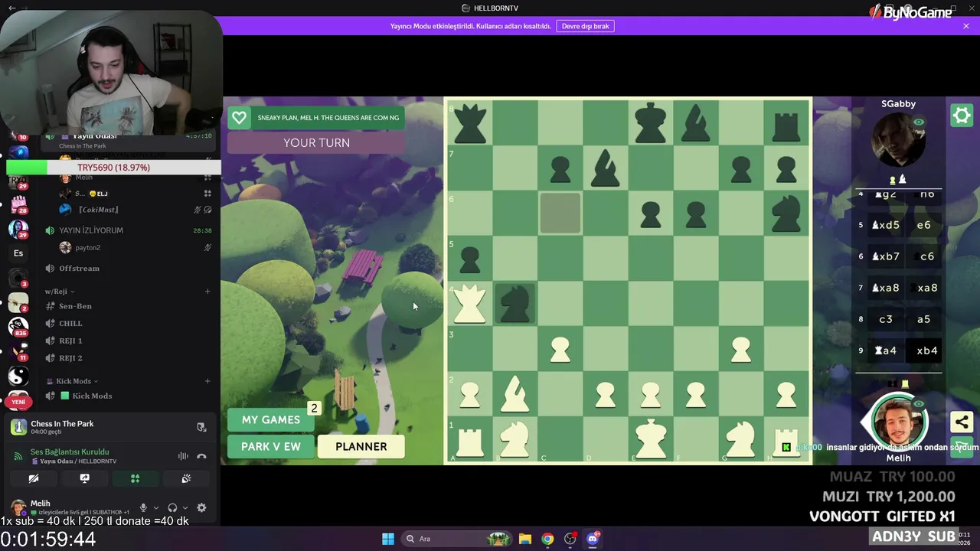Toggle the soundboard button in voice panel
This screenshot has width=980, height=551.
pos(186,478)
